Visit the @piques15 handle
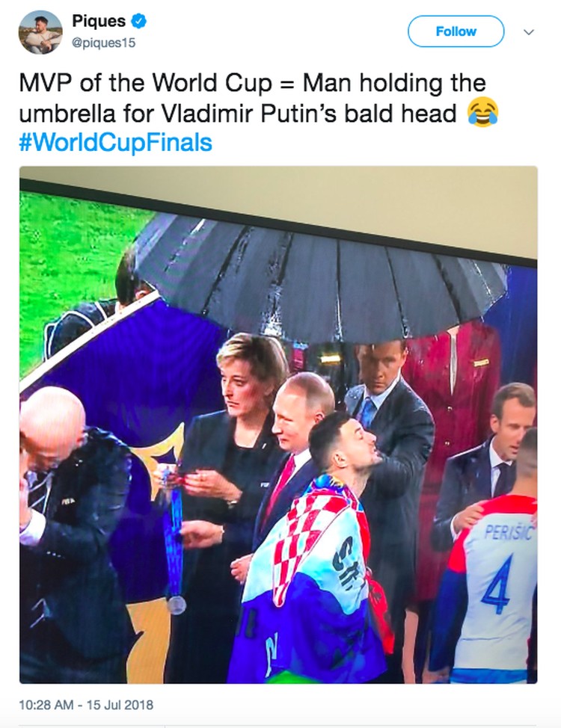Screen dimensions: 561x728 click(104, 43)
